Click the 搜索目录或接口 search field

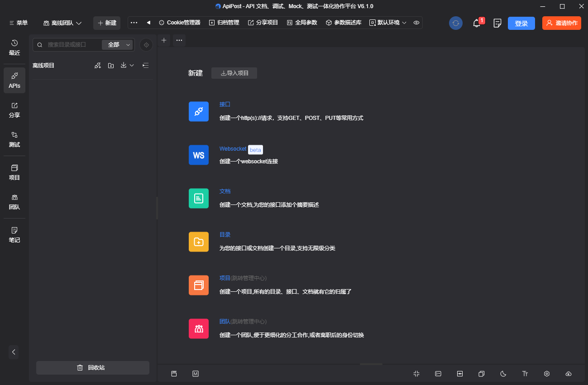tap(72, 45)
